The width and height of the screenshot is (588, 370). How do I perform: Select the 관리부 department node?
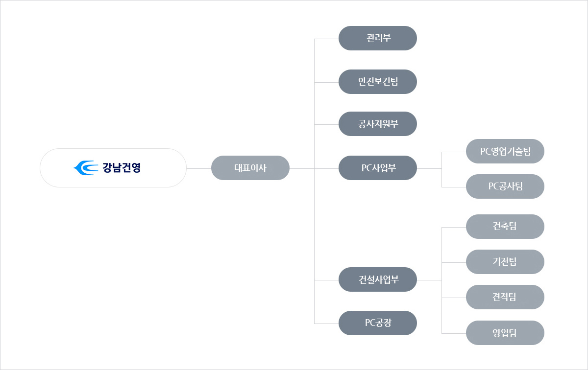(x=378, y=38)
